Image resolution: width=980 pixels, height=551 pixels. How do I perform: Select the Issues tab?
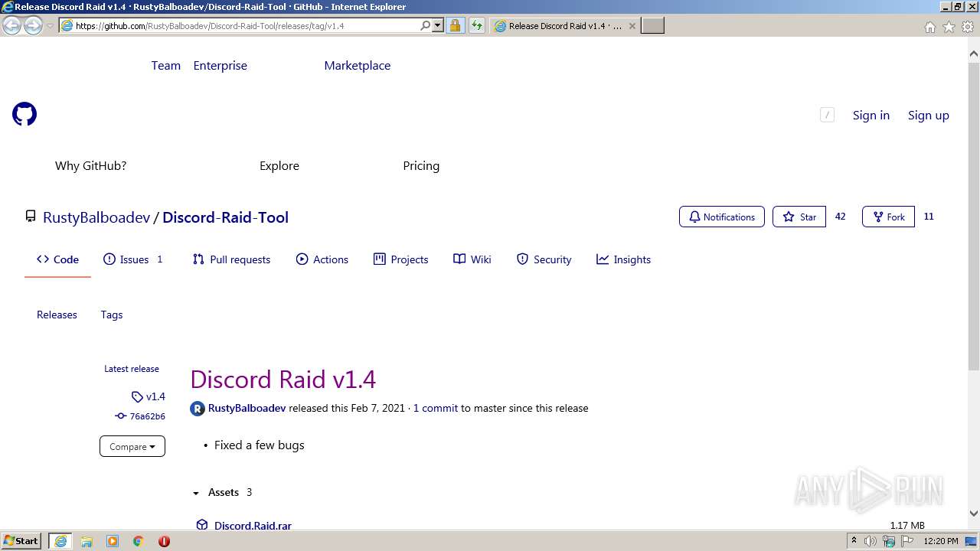click(133, 259)
